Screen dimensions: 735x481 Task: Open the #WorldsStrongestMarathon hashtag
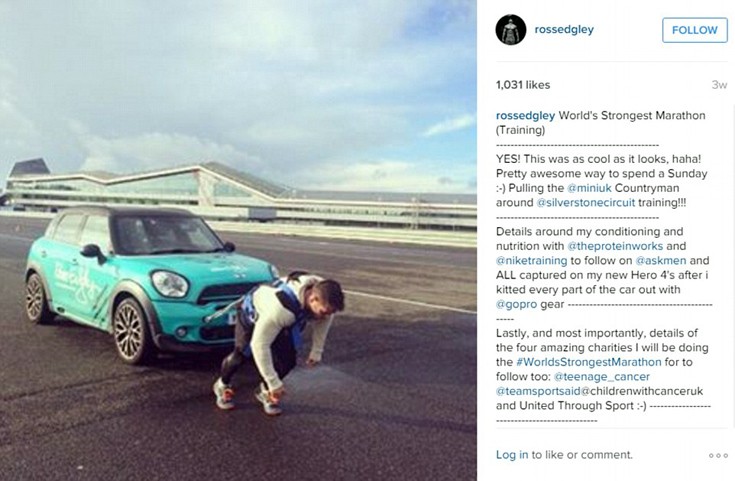[x=589, y=362]
